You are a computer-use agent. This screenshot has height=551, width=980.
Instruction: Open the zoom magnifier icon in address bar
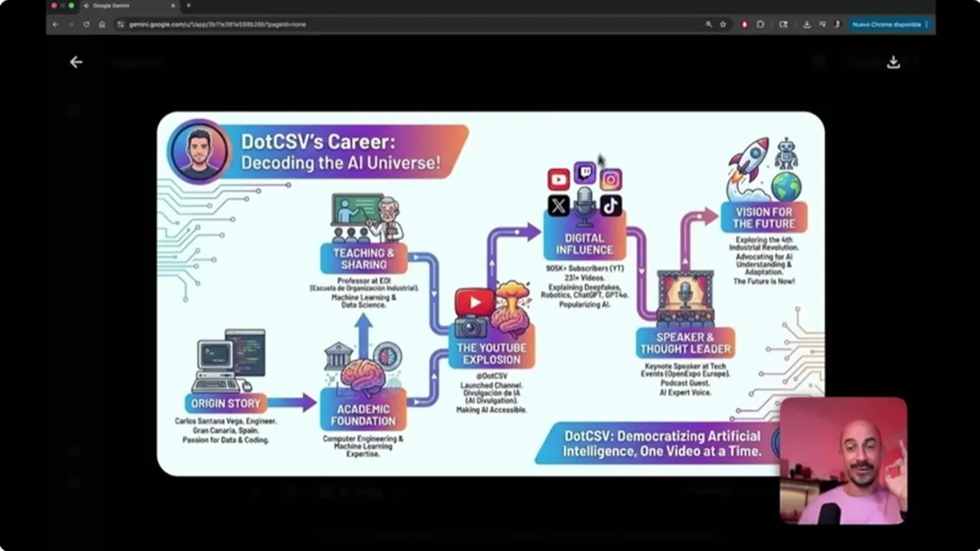709,24
